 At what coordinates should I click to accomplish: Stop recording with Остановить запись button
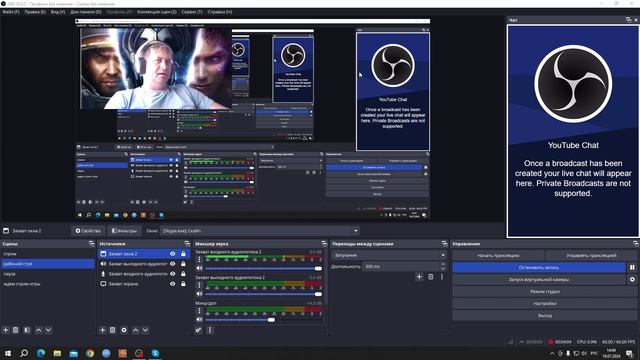point(539,267)
